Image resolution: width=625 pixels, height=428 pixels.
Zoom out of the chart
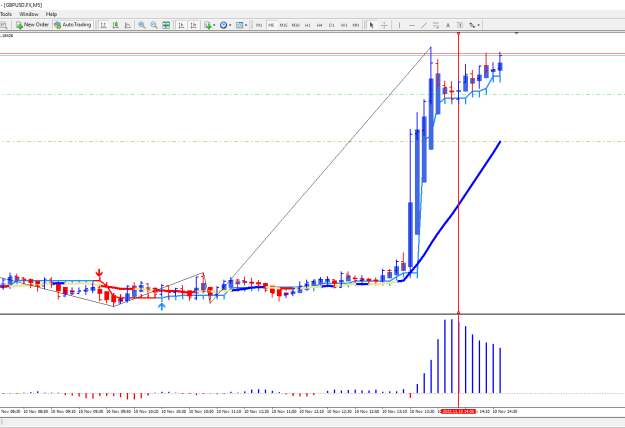[x=154, y=25]
